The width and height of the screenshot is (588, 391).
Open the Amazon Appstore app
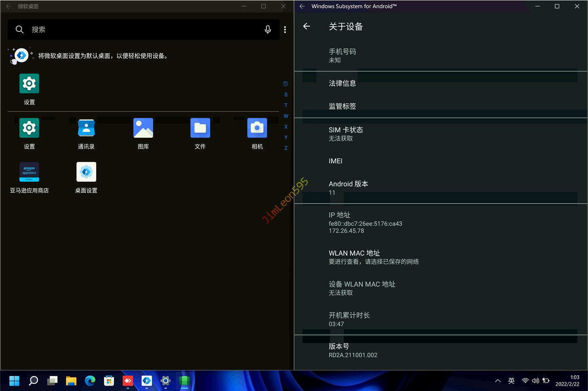[29, 172]
